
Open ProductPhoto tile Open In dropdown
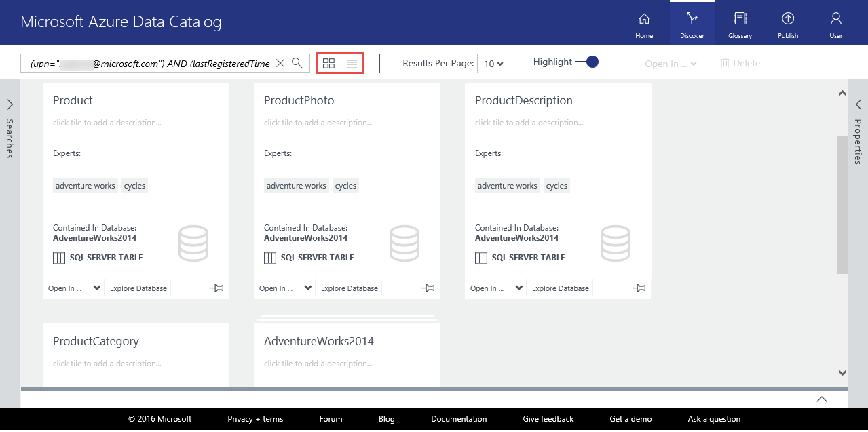pos(285,288)
